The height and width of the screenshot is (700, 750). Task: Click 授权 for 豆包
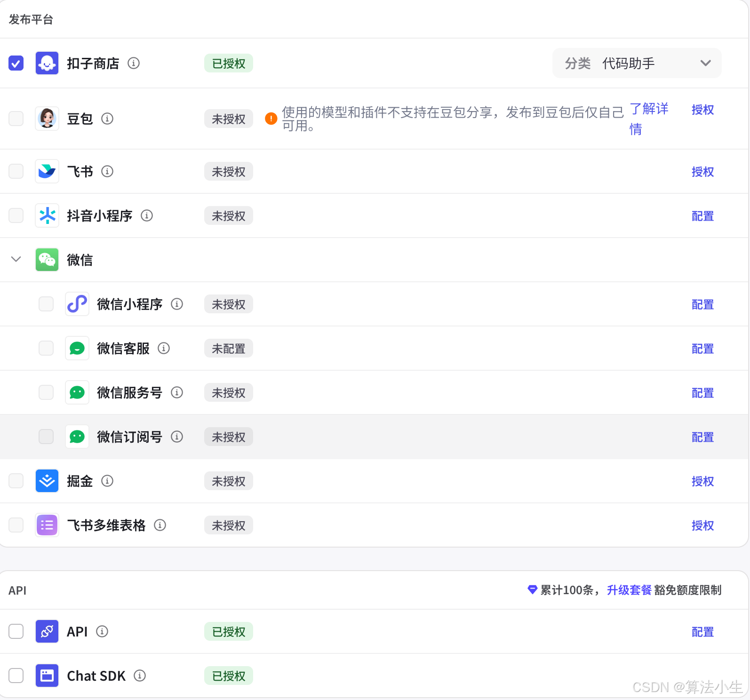pyautogui.click(x=702, y=110)
